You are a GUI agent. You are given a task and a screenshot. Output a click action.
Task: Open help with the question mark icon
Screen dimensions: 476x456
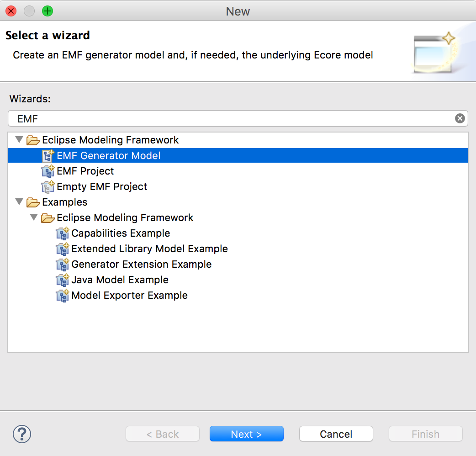point(22,434)
